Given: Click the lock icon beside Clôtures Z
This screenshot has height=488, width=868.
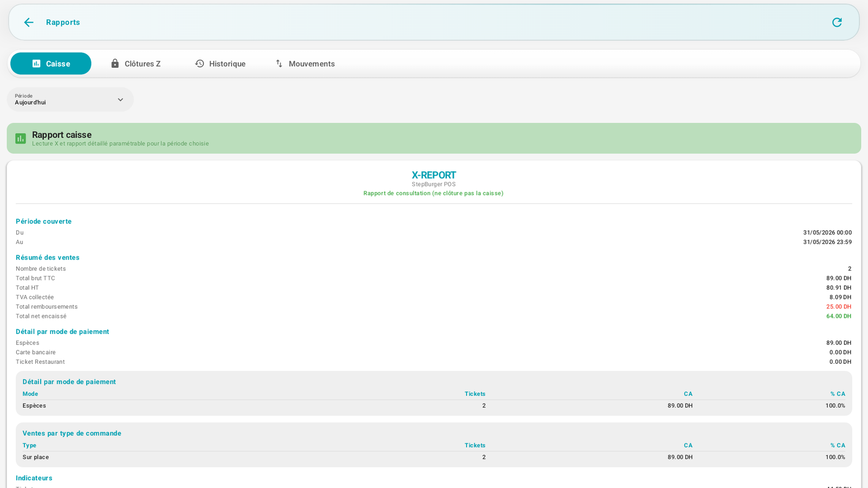Looking at the screenshot, I should tap(115, 63).
